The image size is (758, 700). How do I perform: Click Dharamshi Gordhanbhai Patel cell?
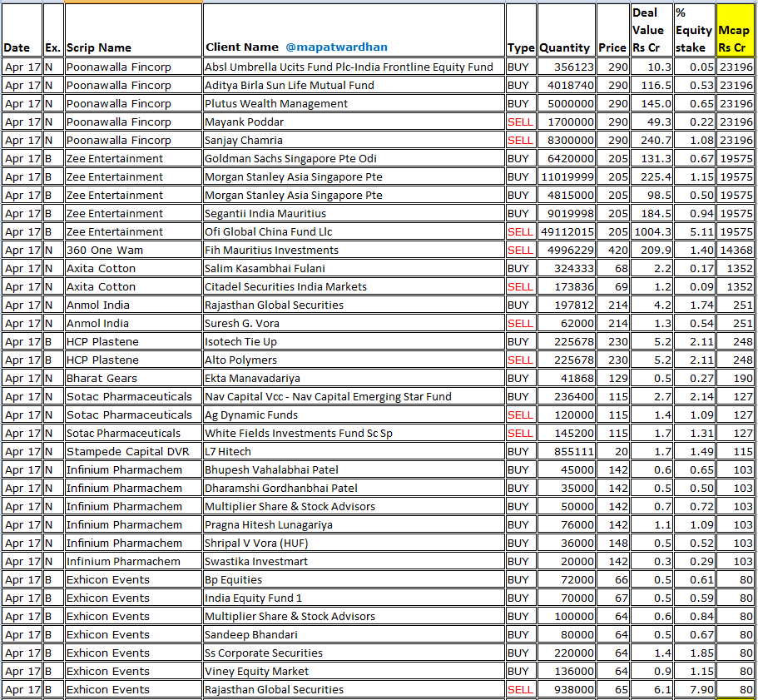[x=354, y=488]
